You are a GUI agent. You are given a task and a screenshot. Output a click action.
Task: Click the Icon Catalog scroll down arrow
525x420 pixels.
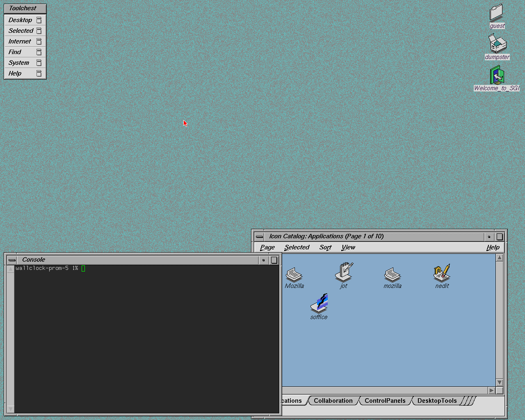499,382
